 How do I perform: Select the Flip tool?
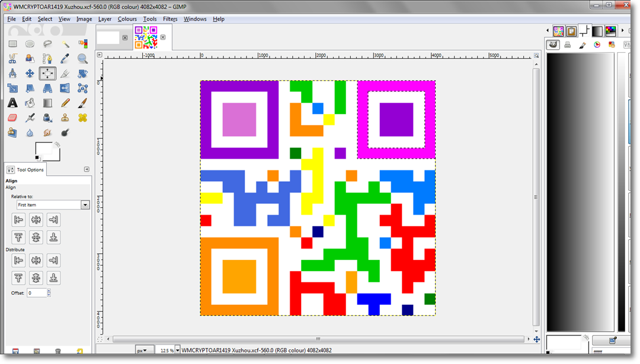(65, 88)
